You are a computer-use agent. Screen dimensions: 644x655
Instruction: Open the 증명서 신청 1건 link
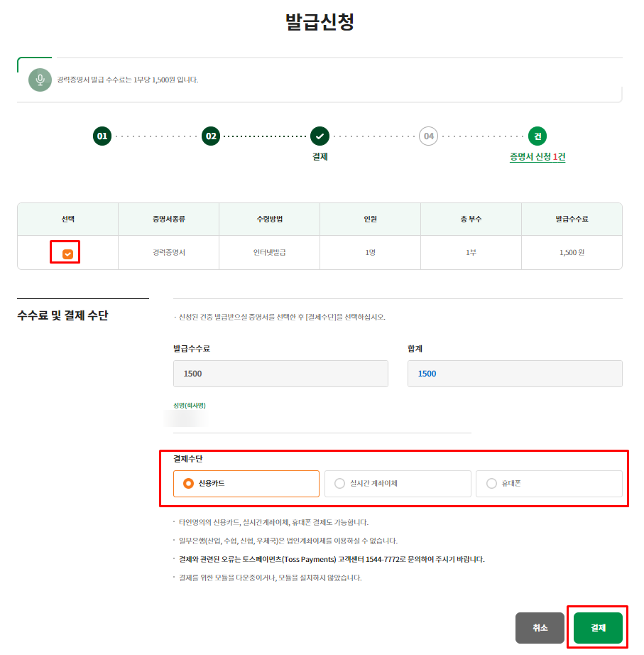point(537,157)
